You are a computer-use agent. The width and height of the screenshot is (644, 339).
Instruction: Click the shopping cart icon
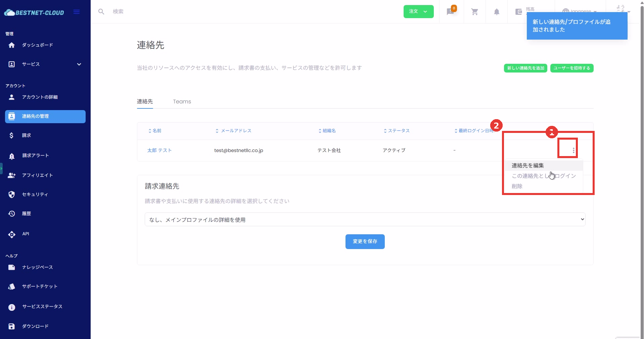[474, 12]
